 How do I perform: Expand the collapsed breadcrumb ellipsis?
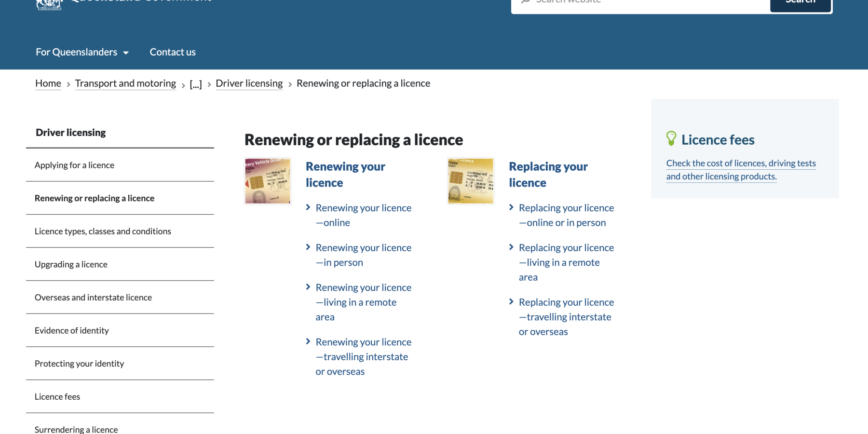click(195, 84)
